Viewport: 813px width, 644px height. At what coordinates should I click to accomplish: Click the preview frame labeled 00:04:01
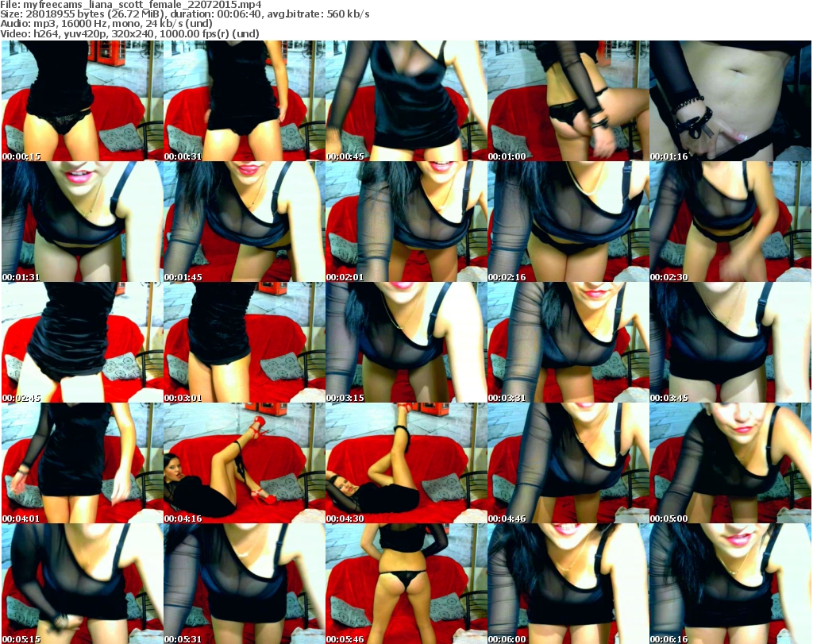83,464
